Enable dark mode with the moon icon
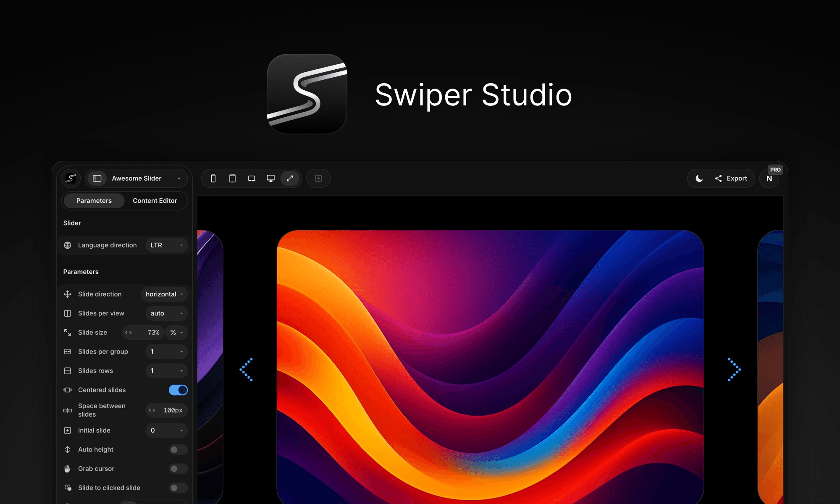Screen dimensions: 840x504 click(698, 178)
